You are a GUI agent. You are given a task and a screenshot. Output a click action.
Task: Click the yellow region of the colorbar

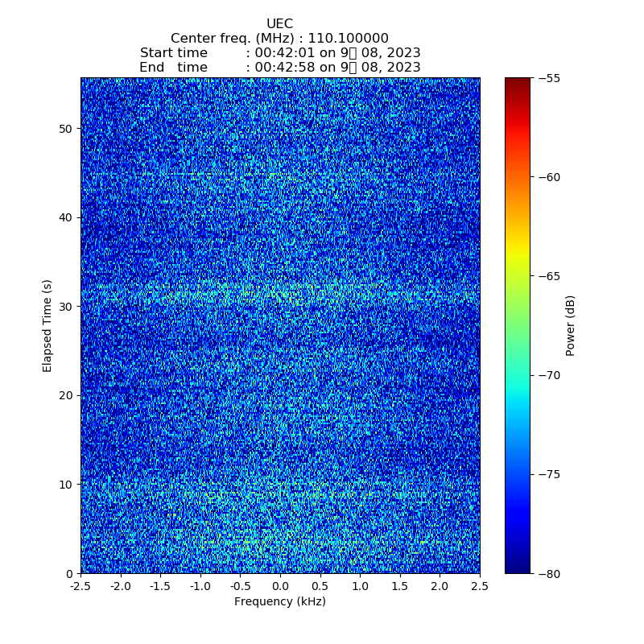click(x=518, y=256)
